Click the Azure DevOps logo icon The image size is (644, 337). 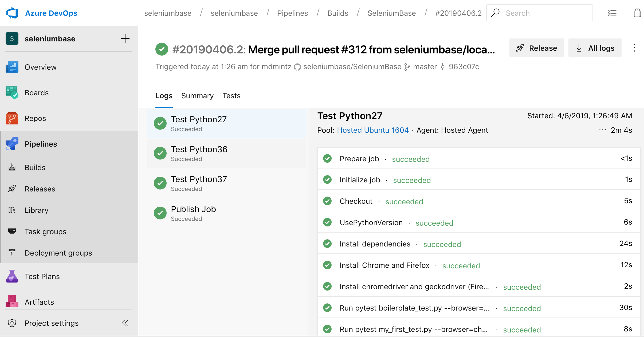12,13
